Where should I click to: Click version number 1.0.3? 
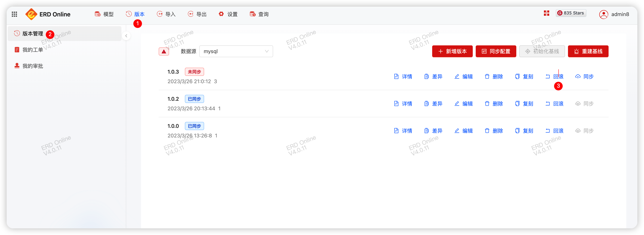[173, 72]
